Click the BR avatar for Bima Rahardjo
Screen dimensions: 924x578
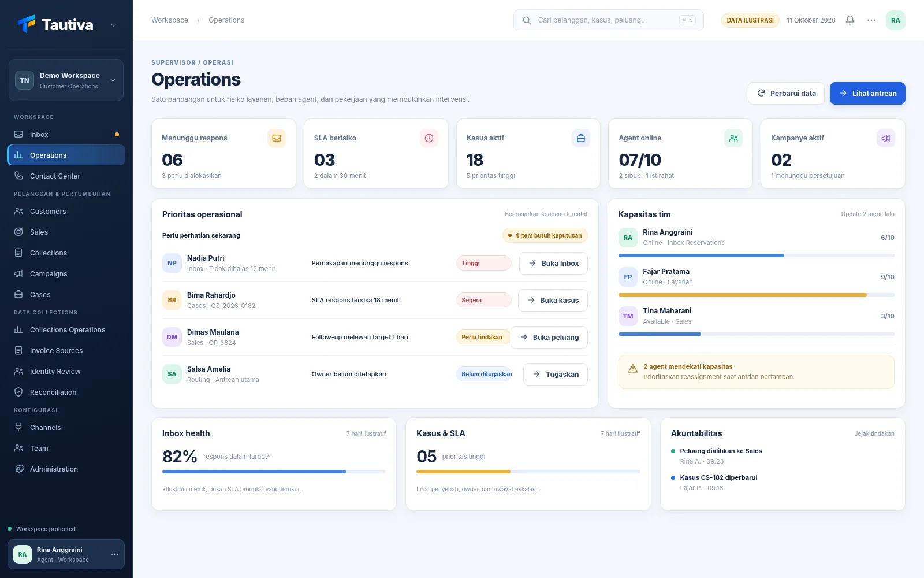point(172,300)
